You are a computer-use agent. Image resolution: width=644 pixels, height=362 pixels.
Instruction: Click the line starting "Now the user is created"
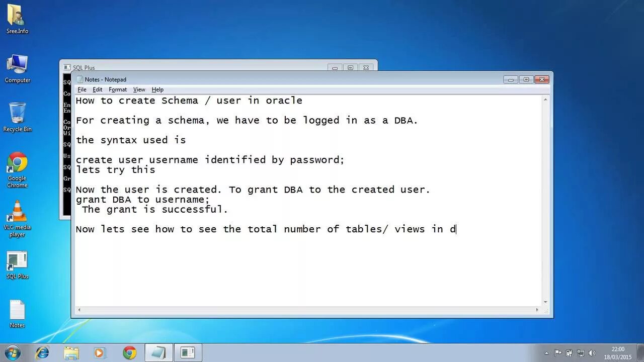(x=253, y=190)
